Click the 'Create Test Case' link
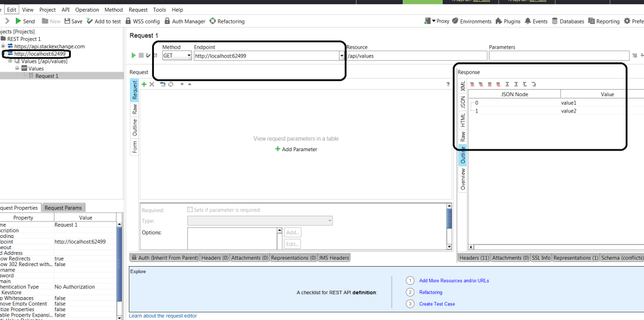The width and height of the screenshot is (644, 320). tap(437, 304)
